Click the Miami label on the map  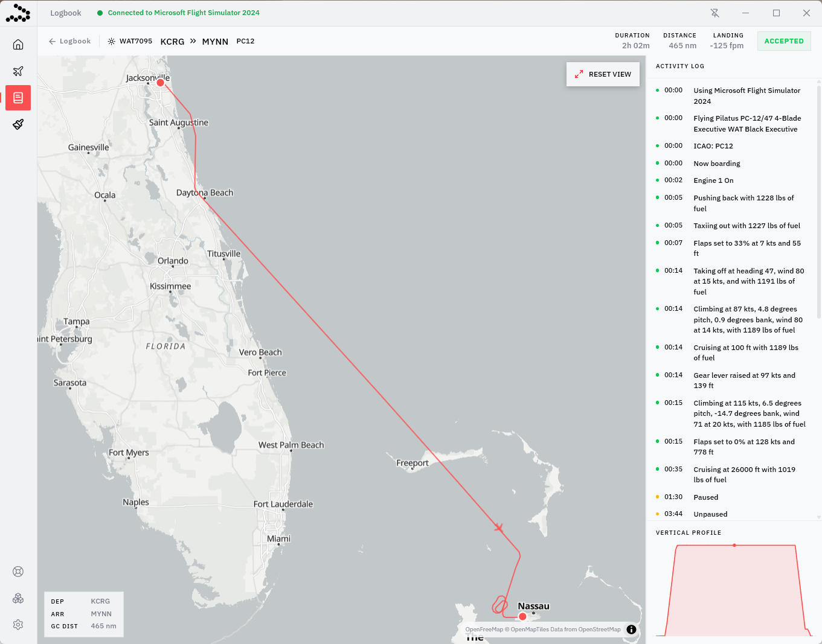pos(278,538)
